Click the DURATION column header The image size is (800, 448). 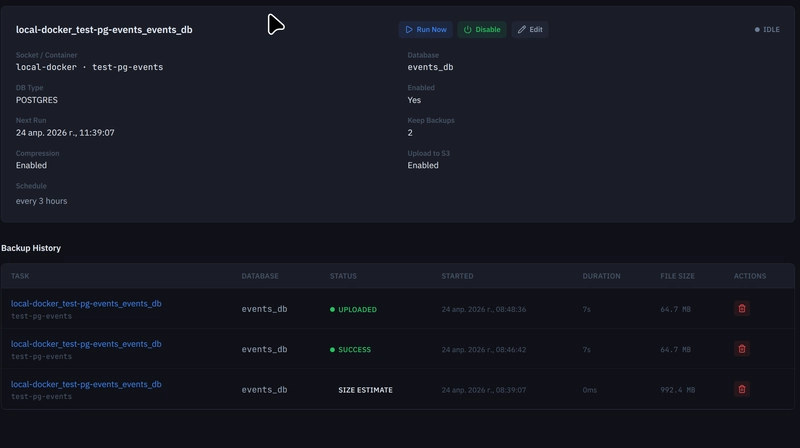click(x=602, y=276)
